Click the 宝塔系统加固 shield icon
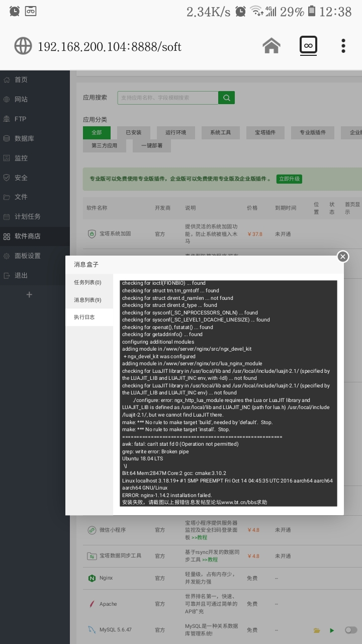Viewport: 362px width, 644px height. (x=92, y=234)
